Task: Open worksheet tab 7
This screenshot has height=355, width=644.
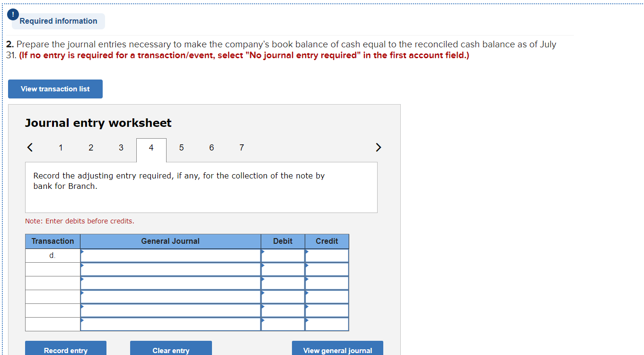Action: click(x=241, y=147)
